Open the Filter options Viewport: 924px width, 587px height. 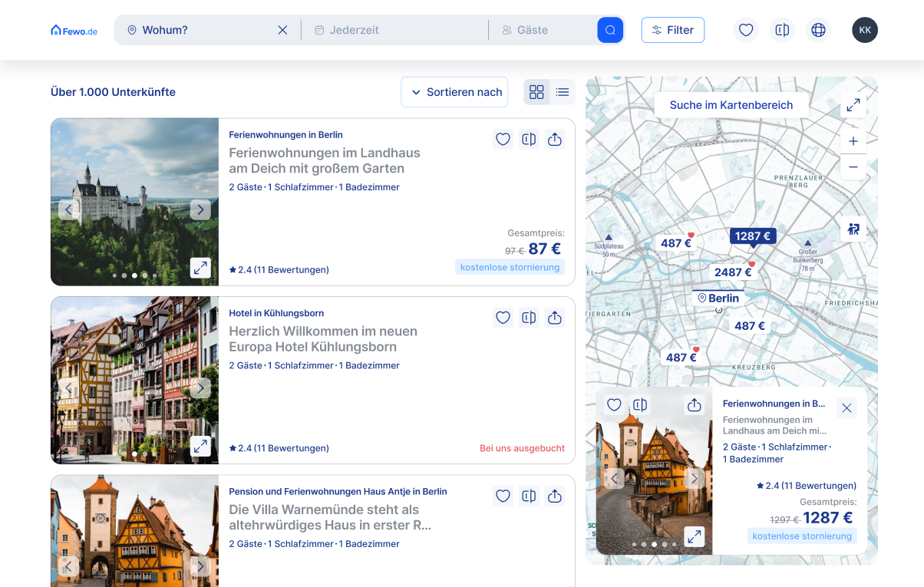673,30
